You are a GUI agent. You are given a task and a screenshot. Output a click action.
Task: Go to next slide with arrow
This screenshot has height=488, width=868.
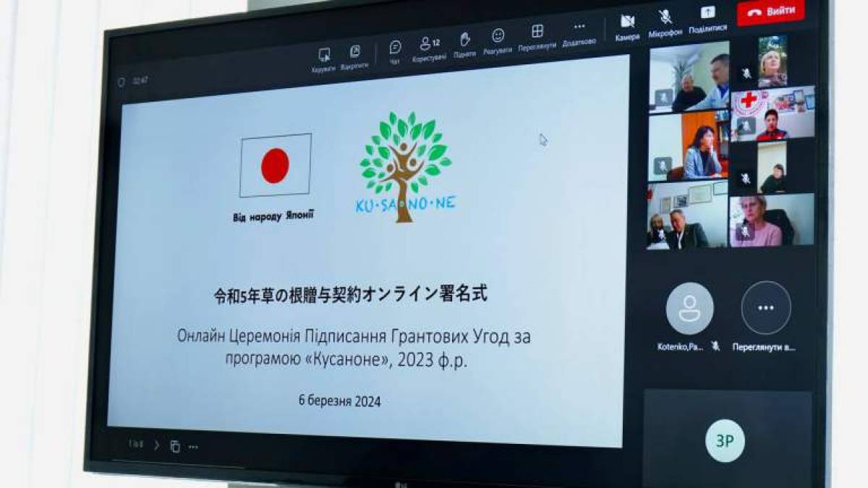point(157,445)
